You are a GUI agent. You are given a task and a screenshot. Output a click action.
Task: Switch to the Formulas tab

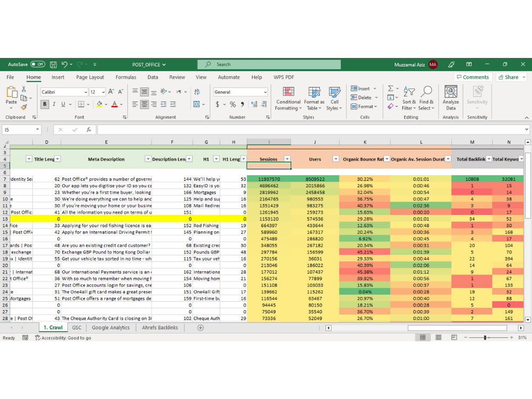126,77
